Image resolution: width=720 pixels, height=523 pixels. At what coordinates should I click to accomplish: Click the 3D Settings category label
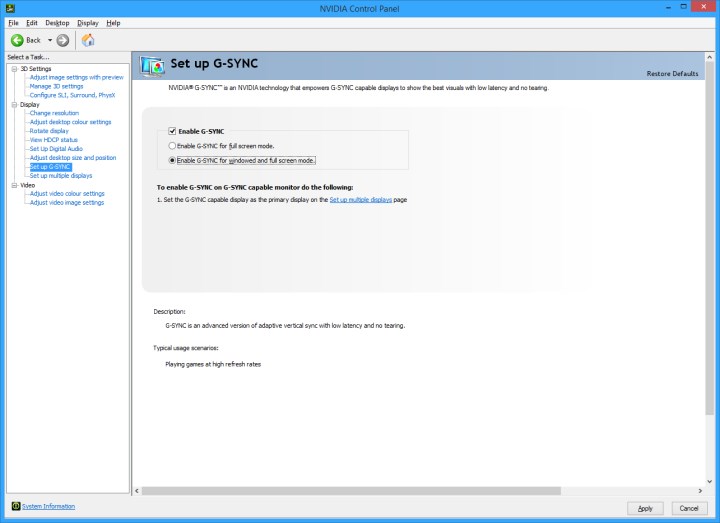[x=36, y=69]
